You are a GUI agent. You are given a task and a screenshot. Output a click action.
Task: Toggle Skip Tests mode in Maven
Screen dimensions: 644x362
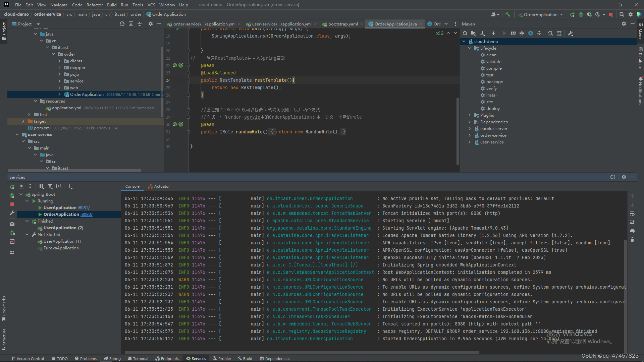click(531, 33)
